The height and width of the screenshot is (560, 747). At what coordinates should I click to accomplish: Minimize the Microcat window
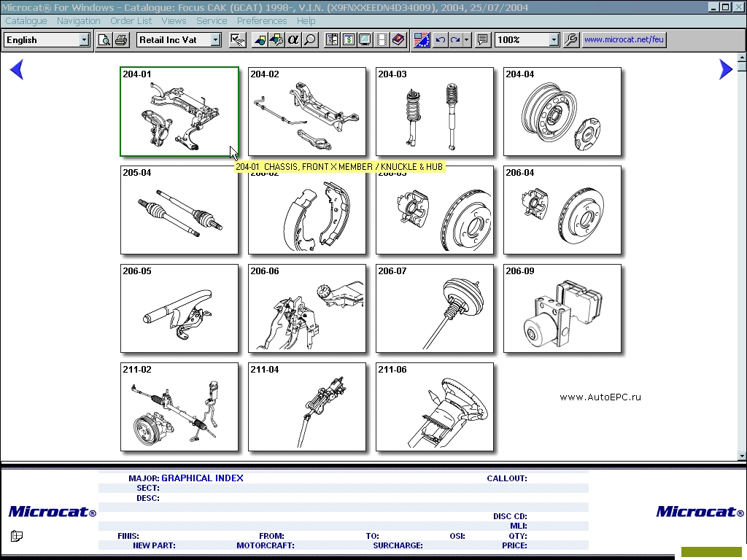point(713,7)
